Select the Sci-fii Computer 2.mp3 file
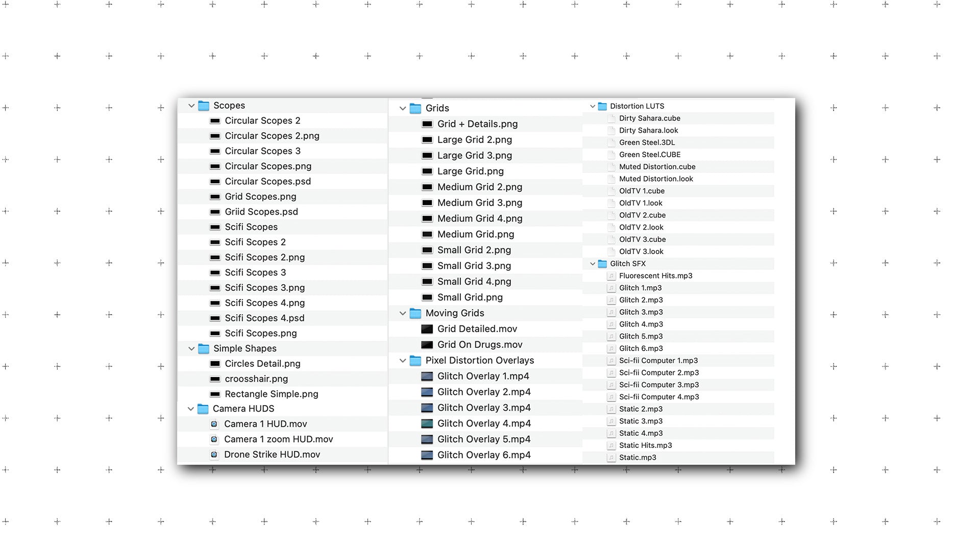Viewport: 980px width, 551px height. click(x=658, y=373)
